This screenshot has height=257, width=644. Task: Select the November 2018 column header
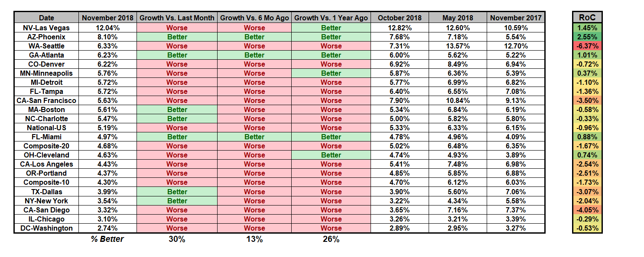pyautogui.click(x=107, y=18)
